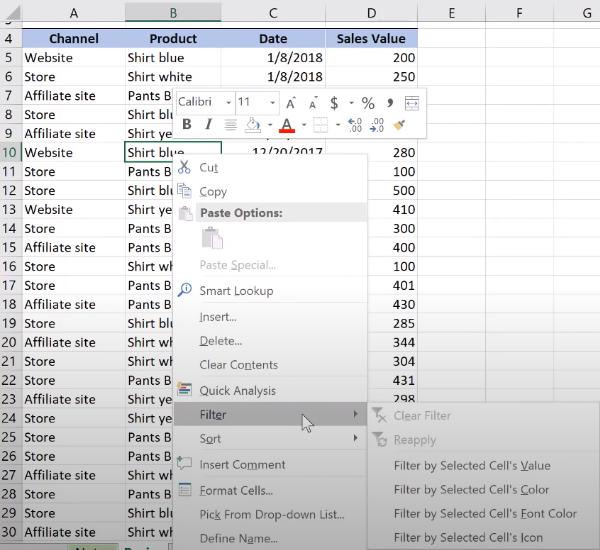Open Smart Lookup
This screenshot has width=600, height=550.
point(271,291)
